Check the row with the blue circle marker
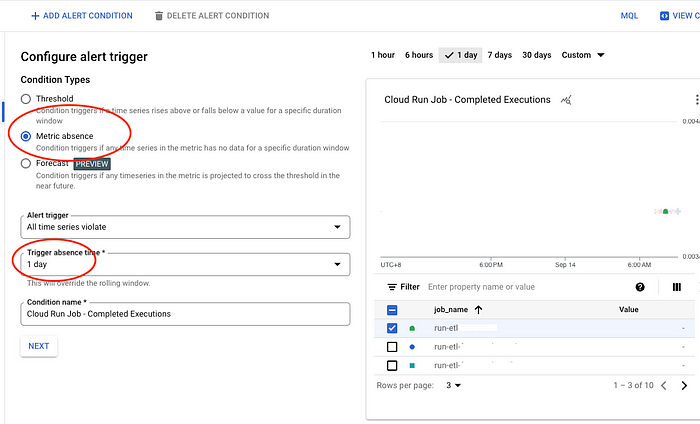Viewport: 700px width, 424px height. tap(392, 347)
